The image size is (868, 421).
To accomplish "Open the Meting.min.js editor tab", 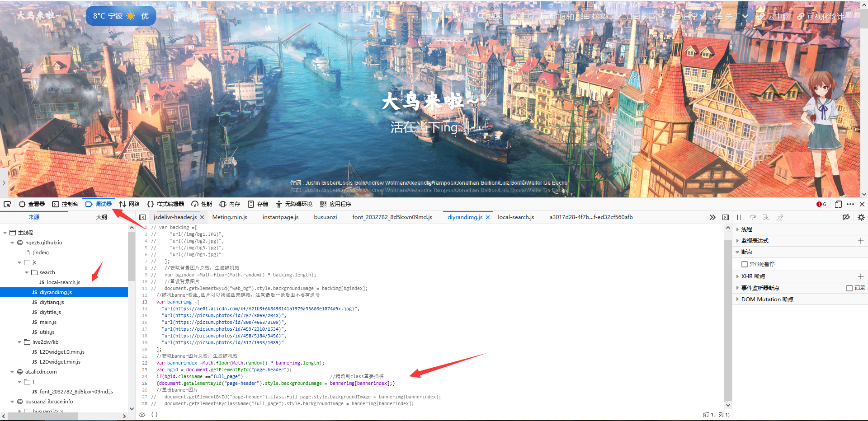I will pos(230,217).
